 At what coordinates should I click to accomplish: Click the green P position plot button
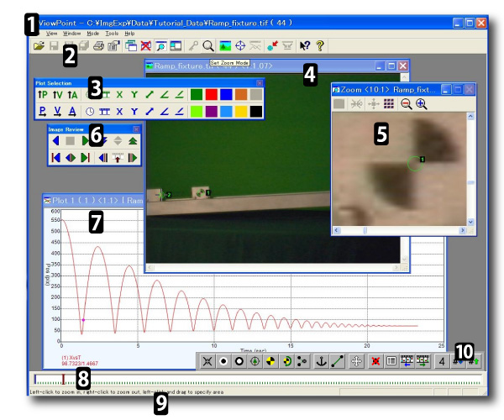tap(43, 95)
